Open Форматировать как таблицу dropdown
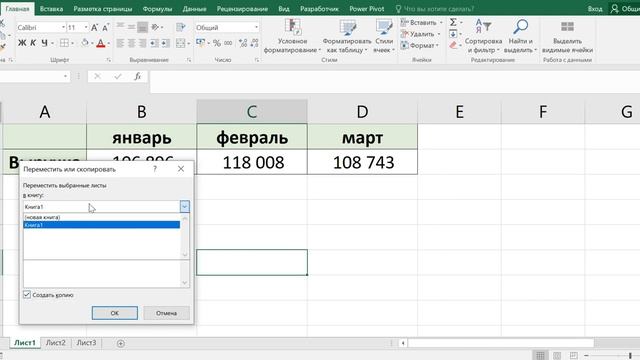Screen dimensions: 640x360 pyautogui.click(x=347, y=36)
